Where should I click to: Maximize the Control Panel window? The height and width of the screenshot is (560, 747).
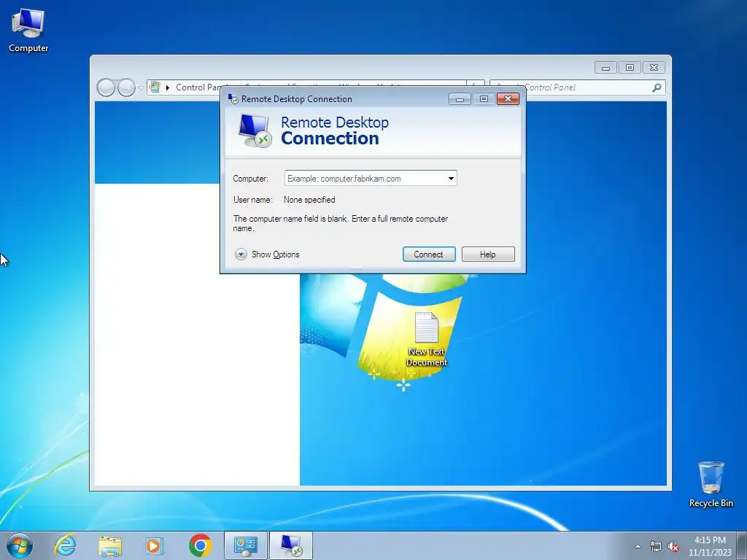630,68
